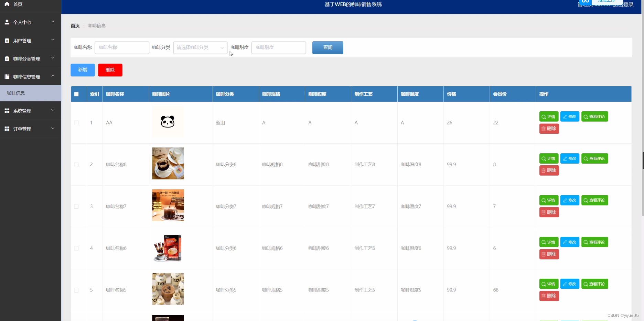644x321 pixels.
Task: Click 首页 in the breadcrumb
Action: 75,25
